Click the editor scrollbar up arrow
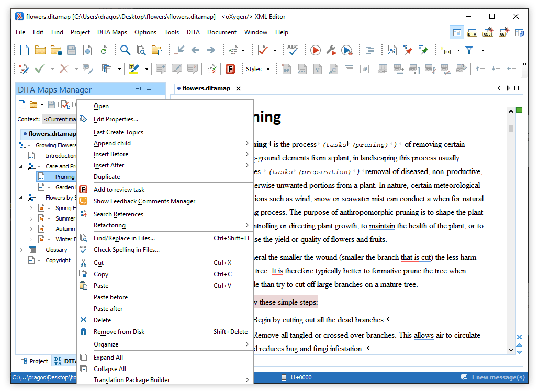 click(511, 111)
